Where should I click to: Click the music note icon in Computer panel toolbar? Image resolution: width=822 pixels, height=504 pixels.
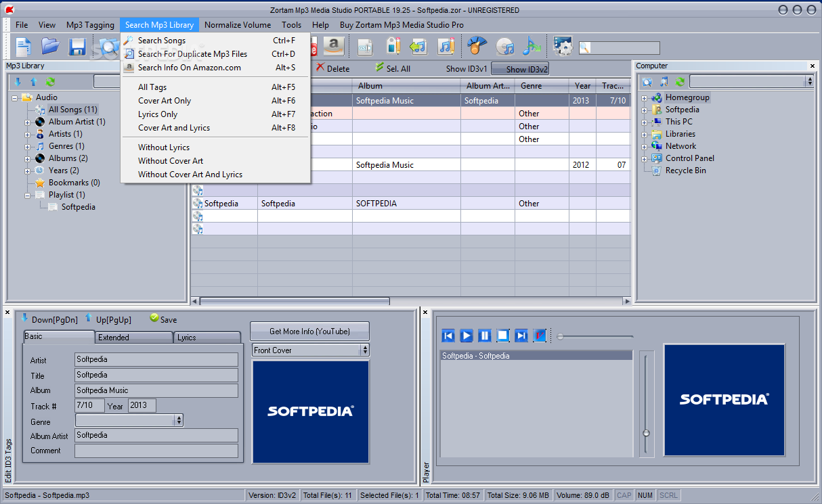click(x=664, y=82)
